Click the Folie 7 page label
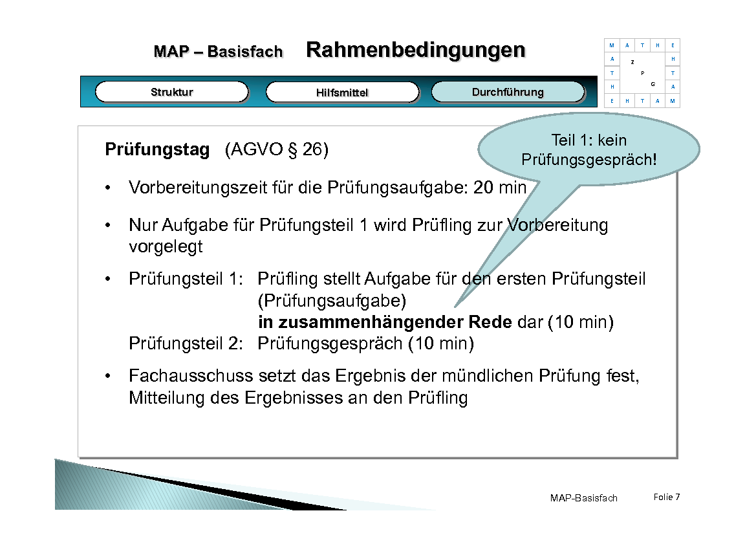Viewport: 756px width, 535px height. click(x=666, y=497)
